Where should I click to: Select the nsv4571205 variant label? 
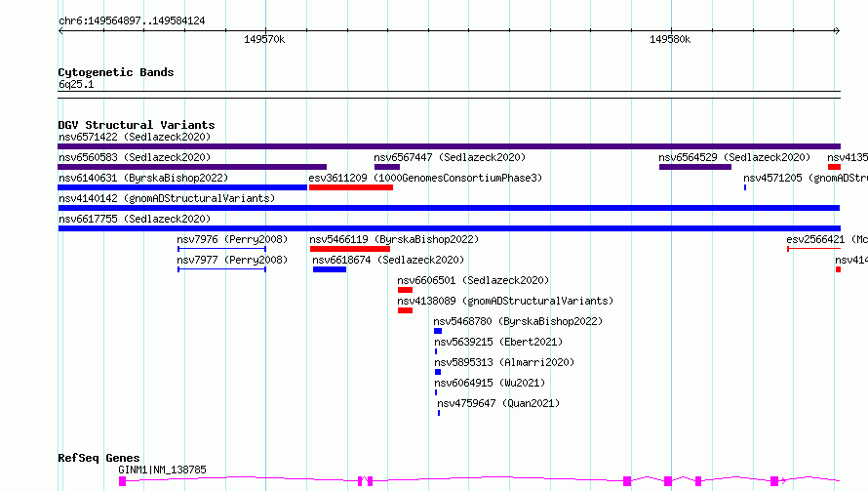pos(806,178)
